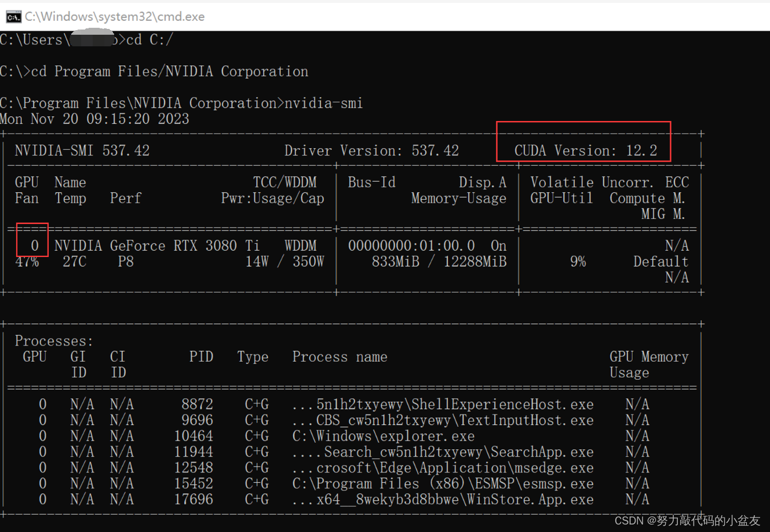The height and width of the screenshot is (532, 770).
Task: Click the 'NVIDIA-SMI 537.42' text
Action: point(82,151)
